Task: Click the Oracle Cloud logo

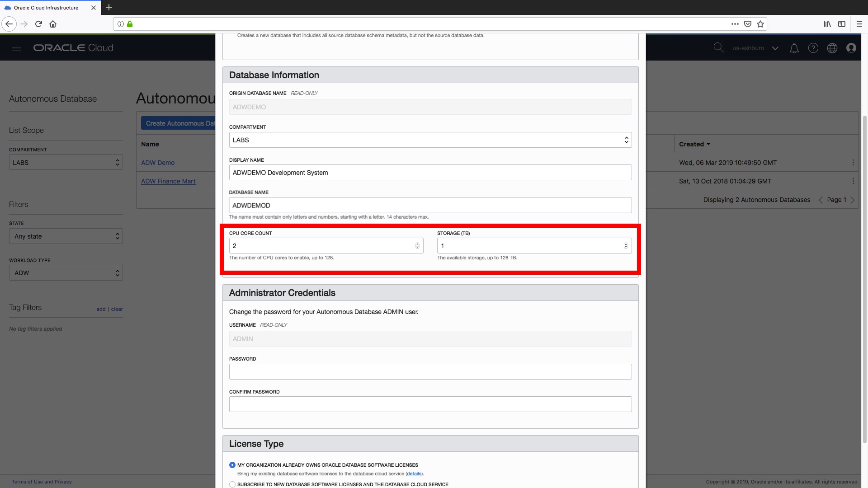Action: tap(72, 47)
